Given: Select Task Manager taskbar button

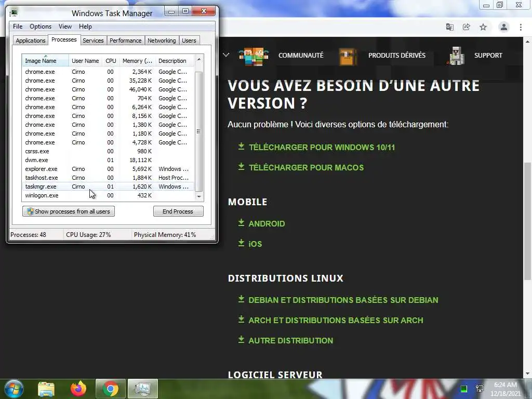Looking at the screenshot, I should (x=142, y=389).
